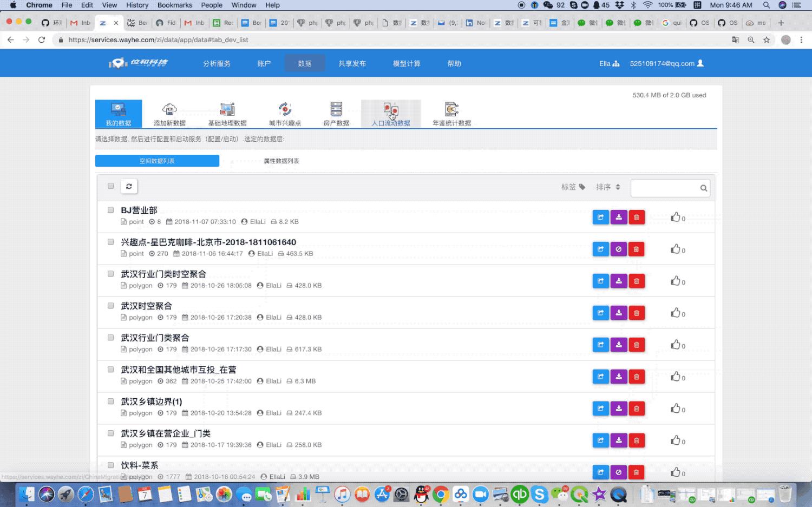Delete the 兴趣点-星巴克咖啡 dataset

(637, 249)
